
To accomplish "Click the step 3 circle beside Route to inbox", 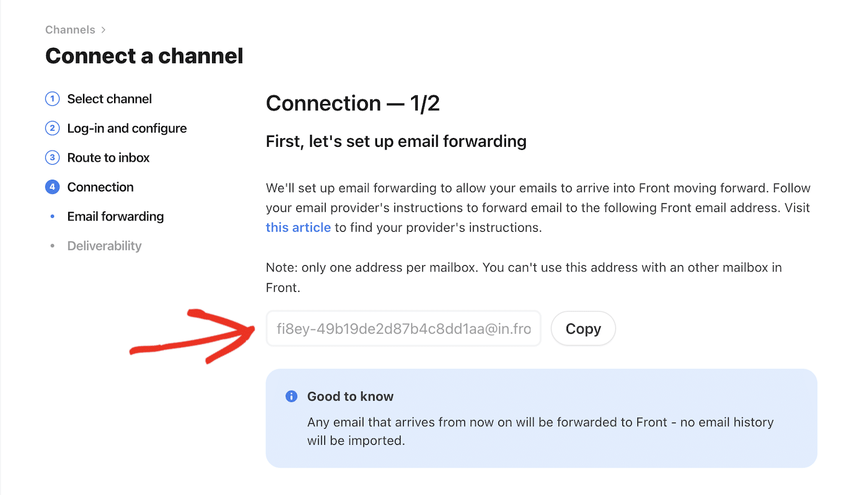I will [52, 157].
